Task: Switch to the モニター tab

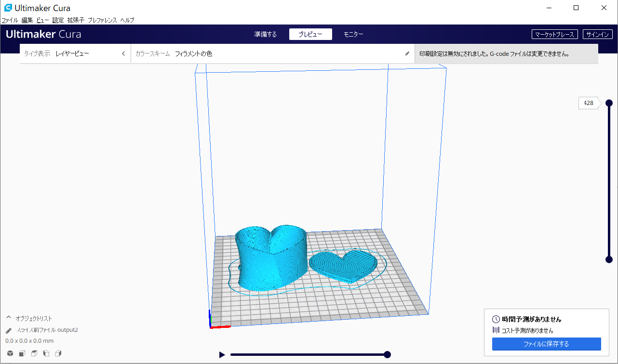Action: point(353,34)
